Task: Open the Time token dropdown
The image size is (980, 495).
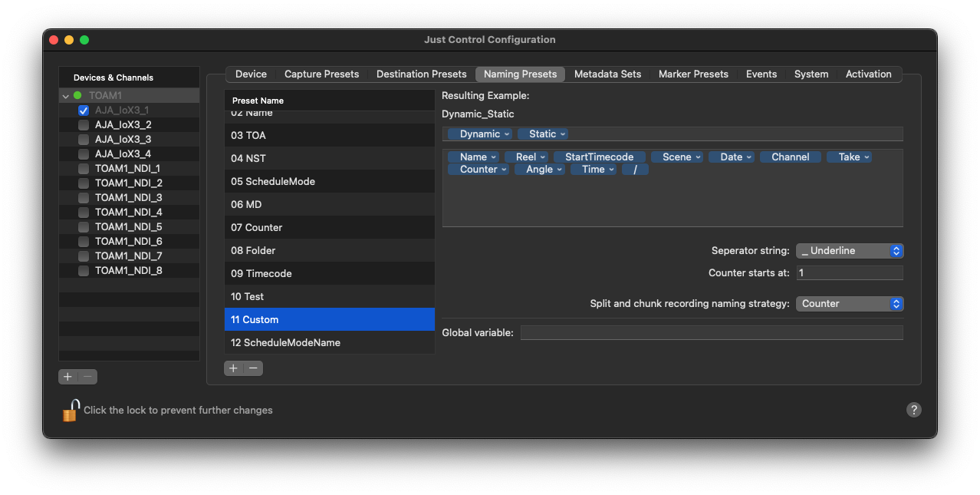Action: point(594,170)
